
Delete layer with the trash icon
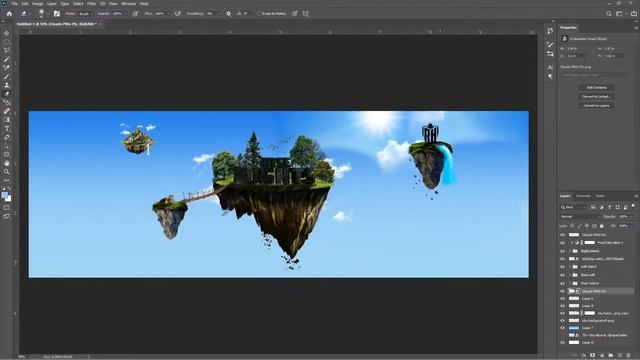(629, 356)
